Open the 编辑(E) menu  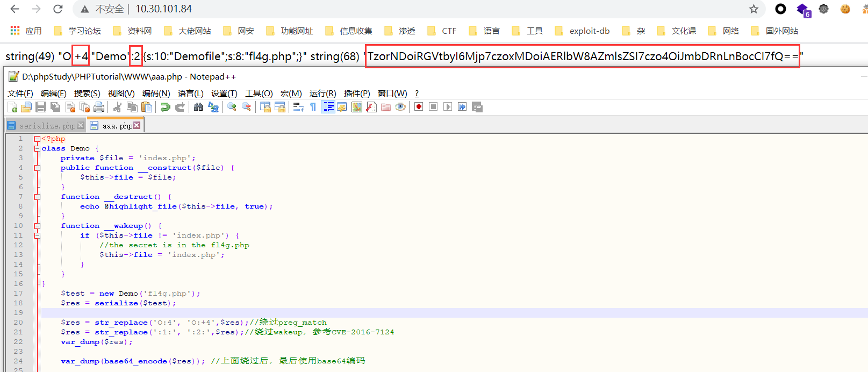tap(54, 94)
